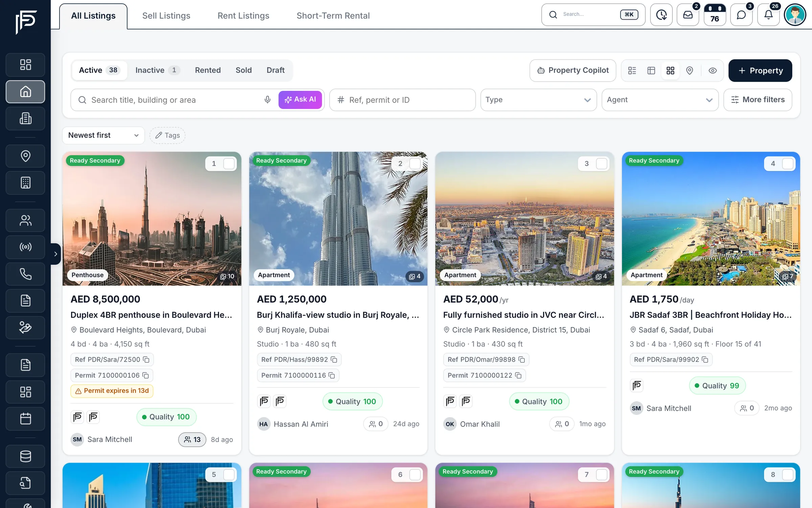The image size is (812, 508).
Task: Click the add Property button
Action: pos(760,70)
